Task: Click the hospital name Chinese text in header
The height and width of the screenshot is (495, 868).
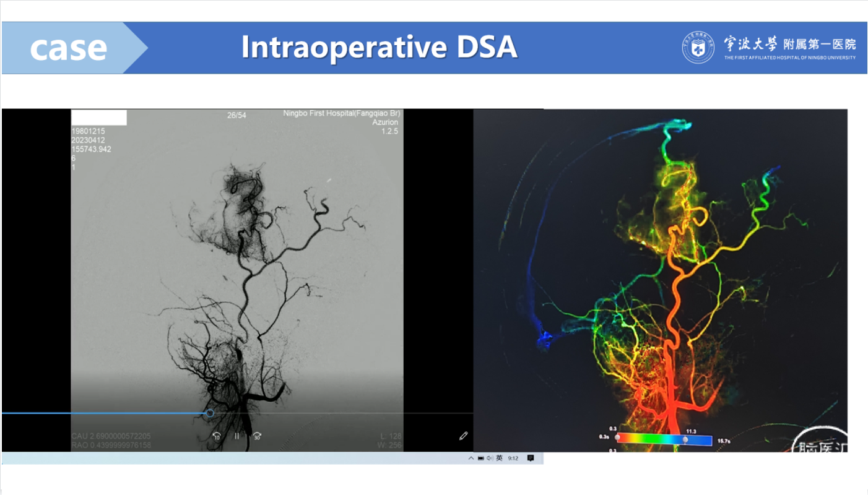Action: point(790,43)
